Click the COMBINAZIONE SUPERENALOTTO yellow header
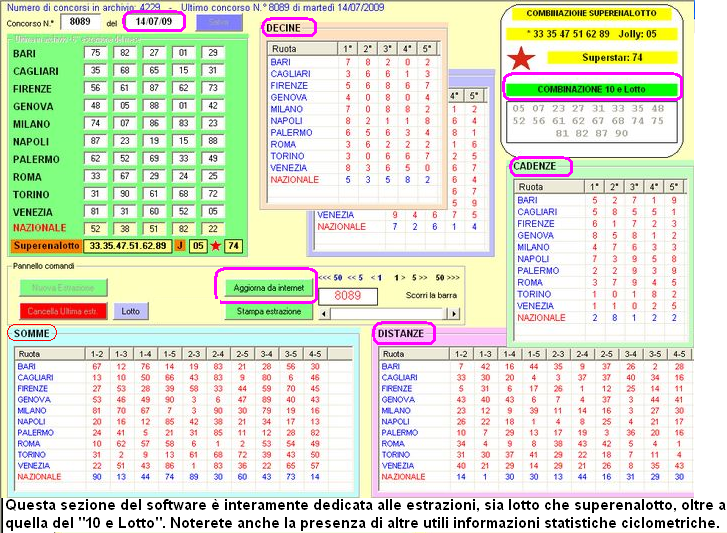Screen dimensions: 727x533 591,13
